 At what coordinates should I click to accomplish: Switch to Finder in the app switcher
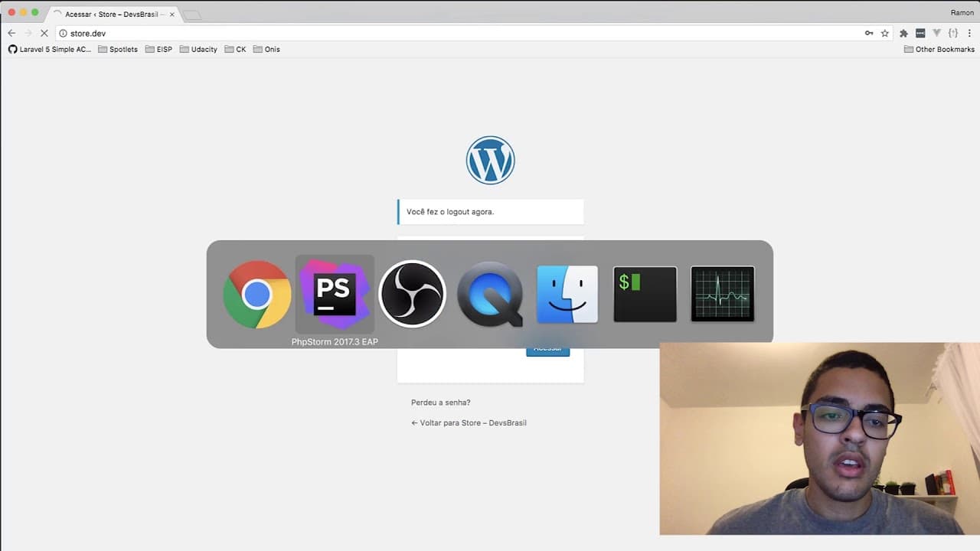[567, 295]
